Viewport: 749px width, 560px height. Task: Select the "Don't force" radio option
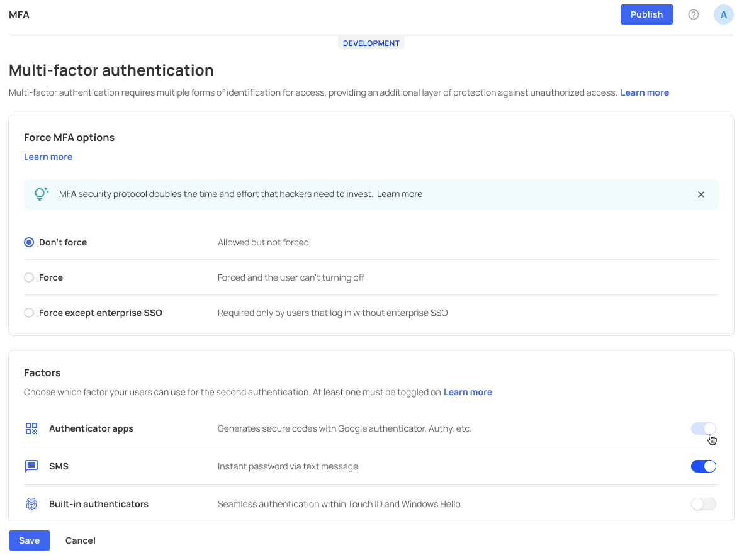(29, 242)
